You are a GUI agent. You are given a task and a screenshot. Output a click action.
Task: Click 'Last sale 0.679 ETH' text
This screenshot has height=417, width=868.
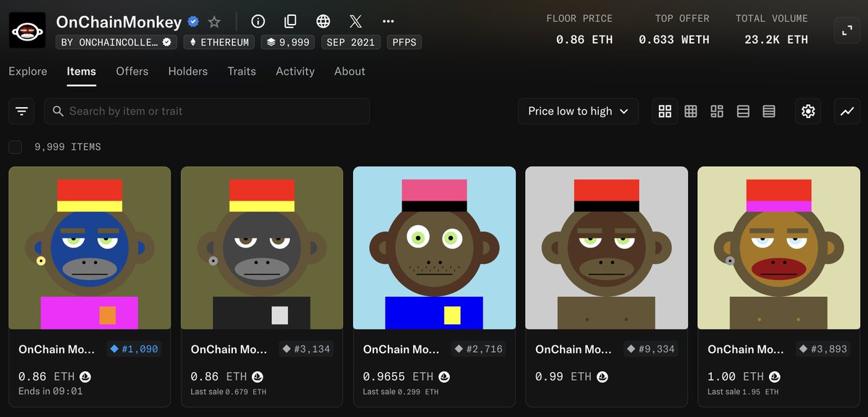pos(229,392)
